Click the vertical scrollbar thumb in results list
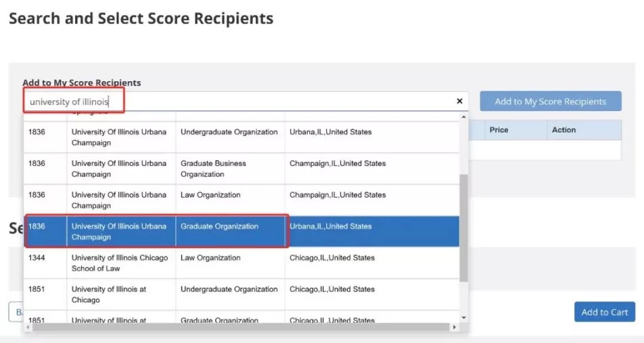The width and height of the screenshot is (644, 343). 463,228
